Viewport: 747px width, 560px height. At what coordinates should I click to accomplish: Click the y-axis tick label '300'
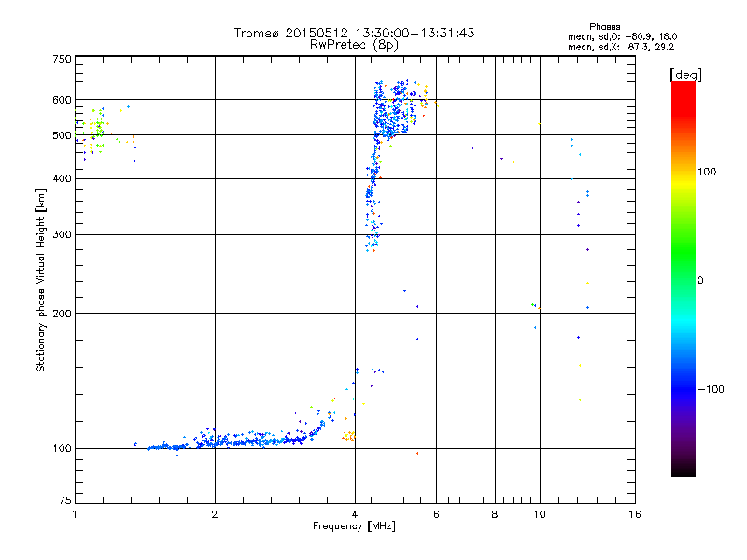[x=62, y=235]
